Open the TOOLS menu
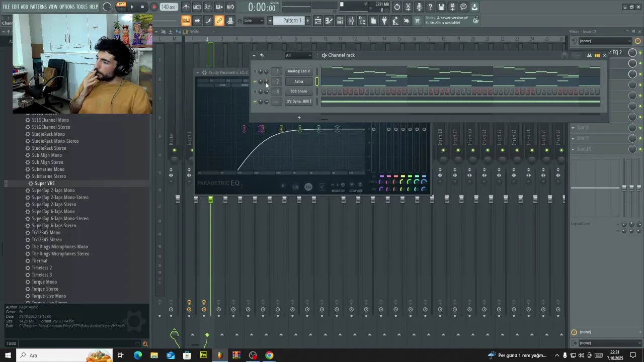The image size is (644, 362). tap(82, 7)
